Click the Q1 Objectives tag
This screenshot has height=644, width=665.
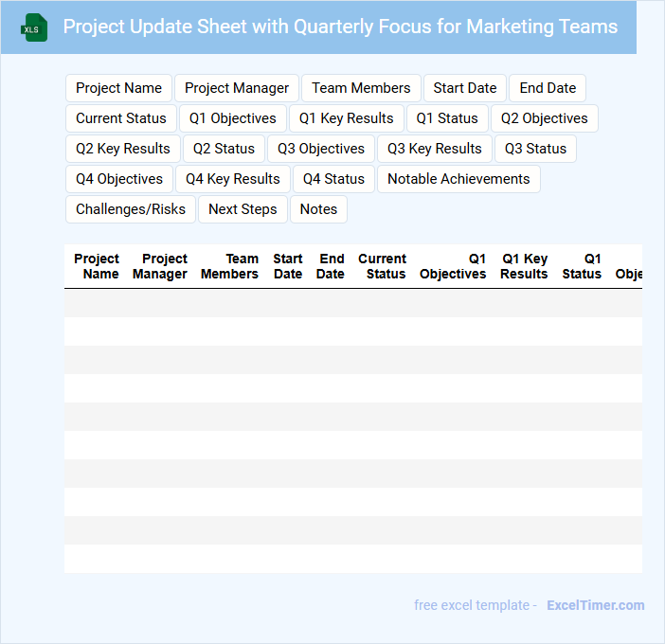coord(233,118)
